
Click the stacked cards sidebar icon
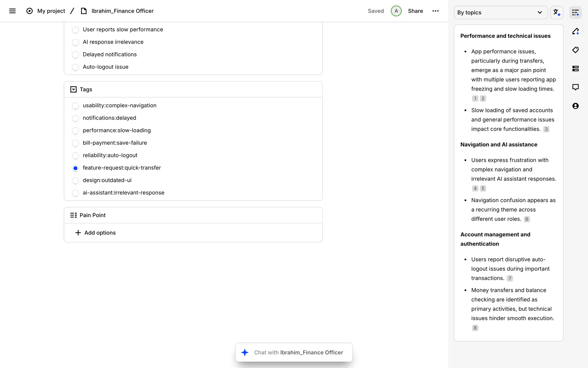coord(575,69)
